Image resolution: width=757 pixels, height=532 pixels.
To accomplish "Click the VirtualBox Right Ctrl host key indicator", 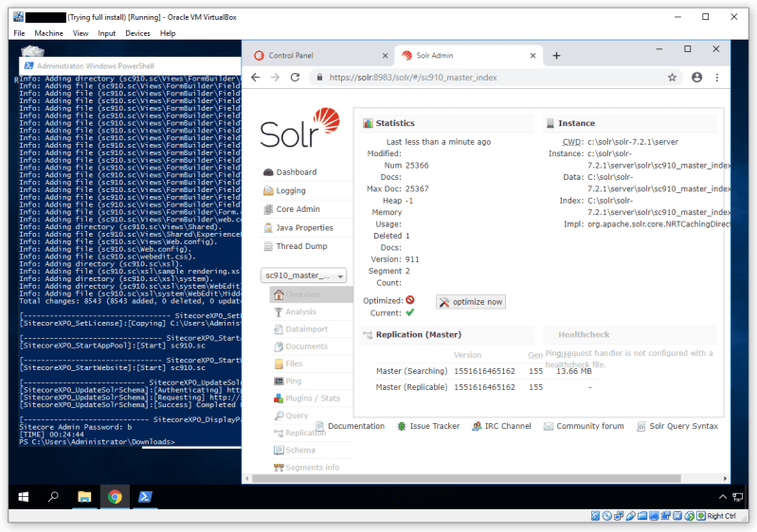I will (x=721, y=516).
